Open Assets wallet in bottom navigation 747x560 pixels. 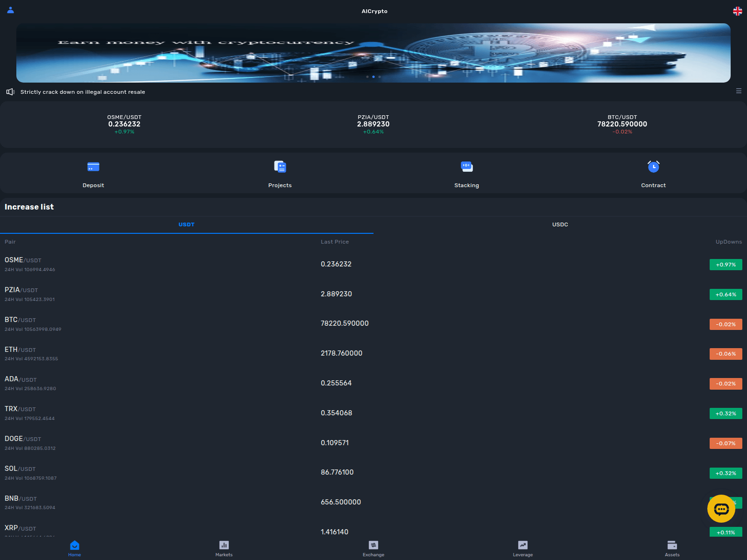coord(672,548)
